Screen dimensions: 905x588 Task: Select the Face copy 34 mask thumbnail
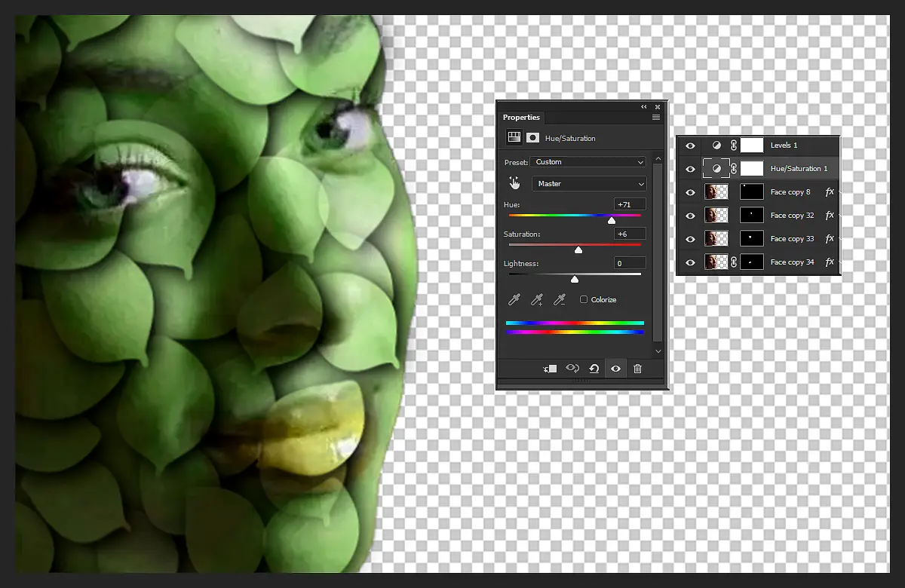[752, 262]
